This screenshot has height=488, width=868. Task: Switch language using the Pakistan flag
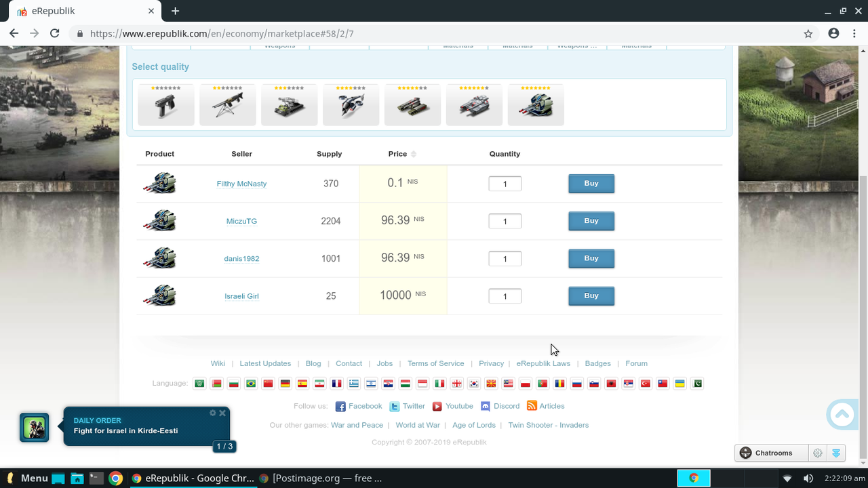point(697,384)
